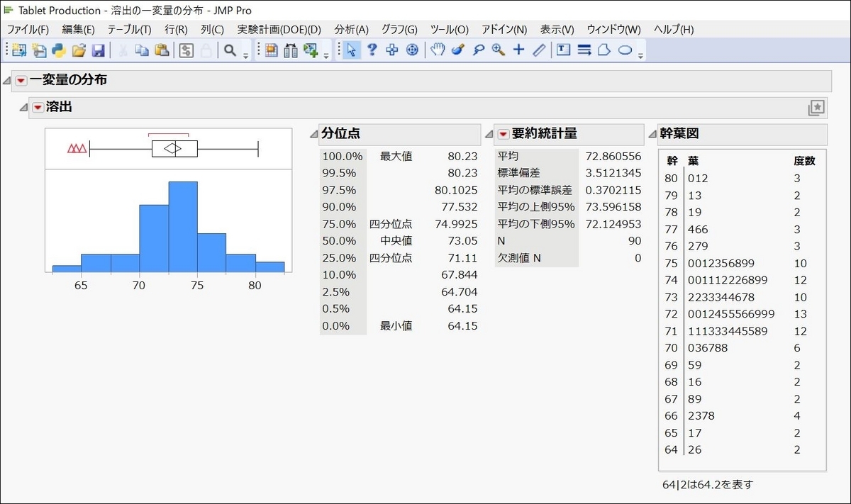Collapse the 幹葉図 section
The width and height of the screenshot is (851, 504).
pyautogui.click(x=652, y=134)
